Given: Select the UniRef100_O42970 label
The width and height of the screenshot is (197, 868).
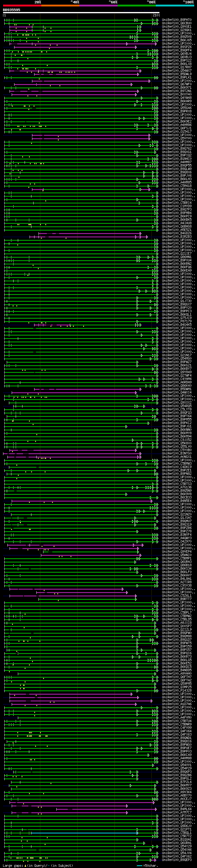Looking at the screenshot, I should (x=177, y=542).
